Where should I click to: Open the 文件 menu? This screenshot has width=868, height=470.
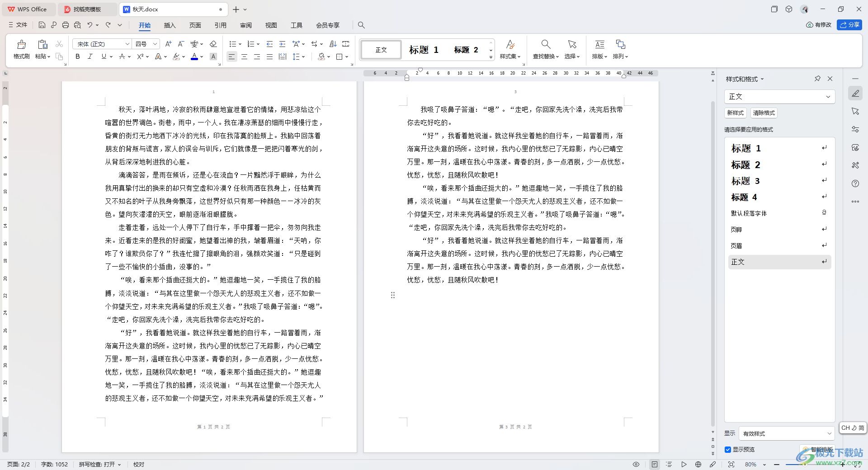[x=19, y=25]
